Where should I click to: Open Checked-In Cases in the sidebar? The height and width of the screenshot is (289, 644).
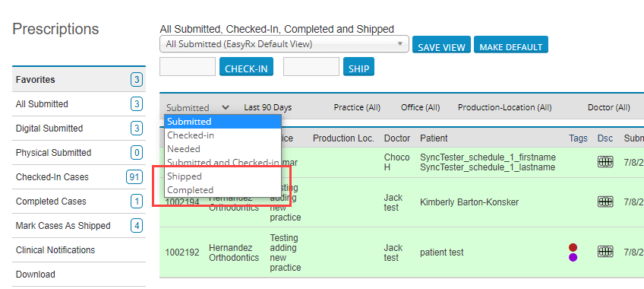coord(79,177)
